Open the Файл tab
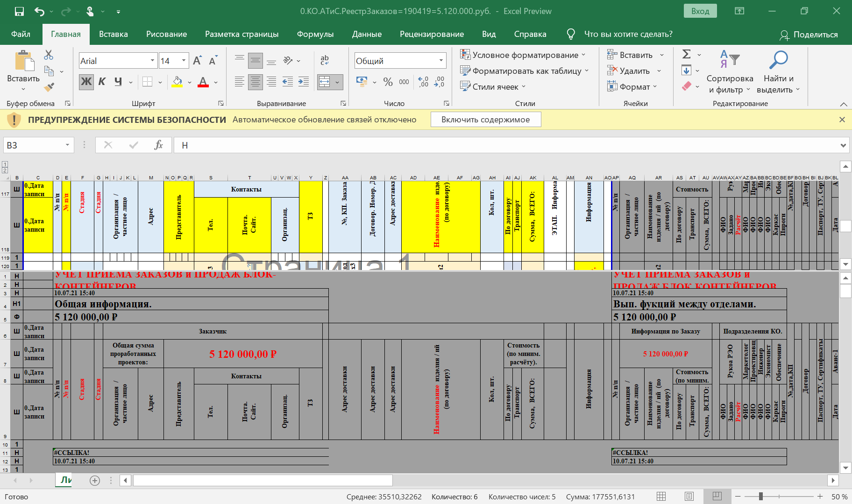This screenshot has width=852, height=504. tap(21, 34)
